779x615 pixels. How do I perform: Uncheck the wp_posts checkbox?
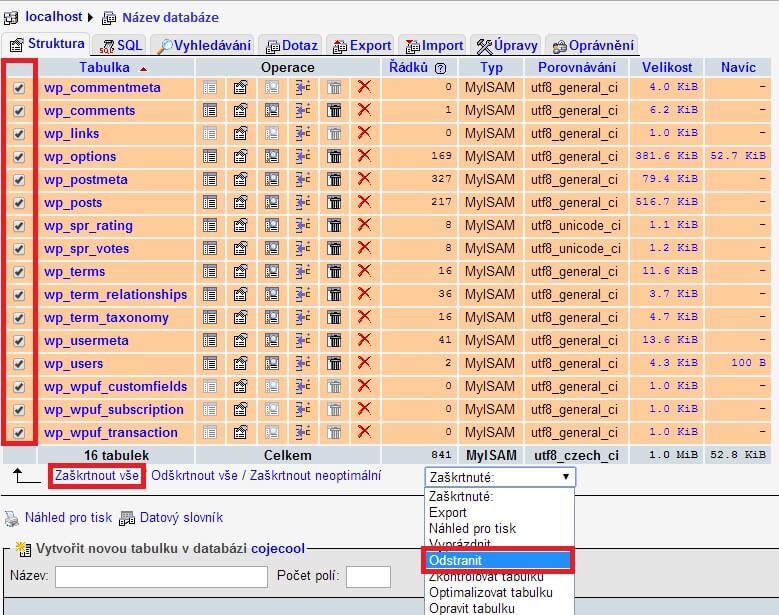[19, 203]
